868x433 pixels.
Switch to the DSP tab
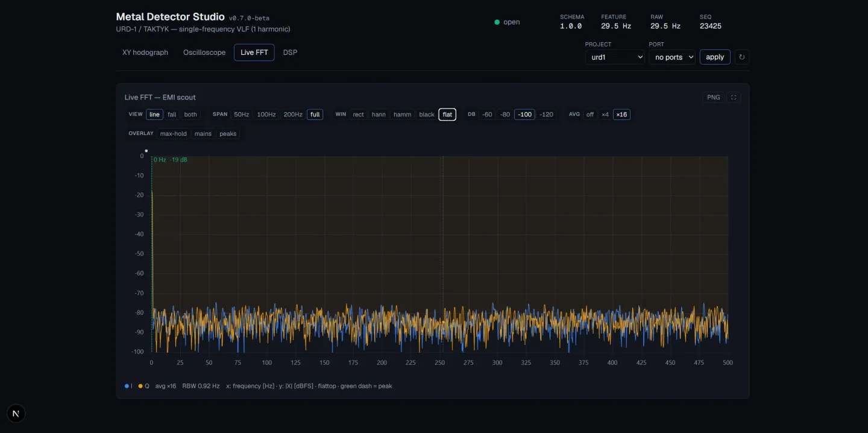290,52
